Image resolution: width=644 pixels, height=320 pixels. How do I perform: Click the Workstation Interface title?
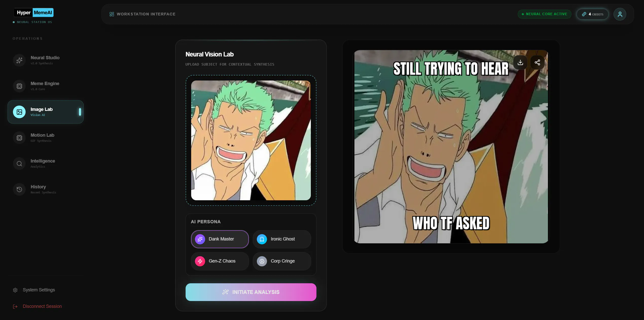click(146, 14)
